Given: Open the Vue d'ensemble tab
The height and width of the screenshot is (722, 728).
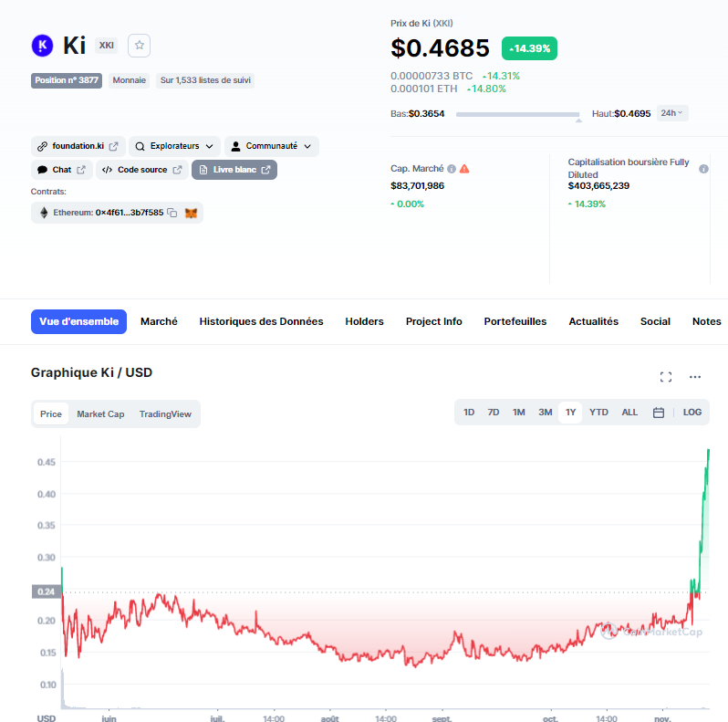Looking at the screenshot, I should pyautogui.click(x=79, y=321).
